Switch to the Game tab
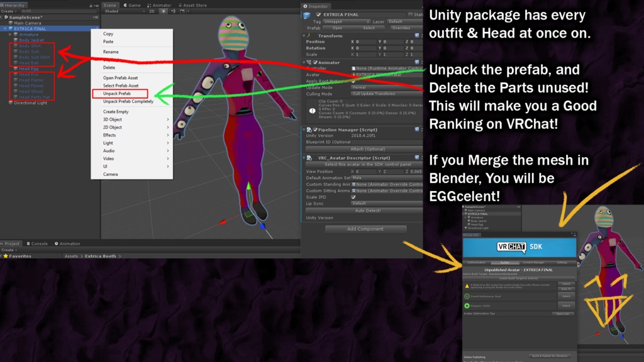Viewport: 644px width, 362px height. (x=132, y=5)
